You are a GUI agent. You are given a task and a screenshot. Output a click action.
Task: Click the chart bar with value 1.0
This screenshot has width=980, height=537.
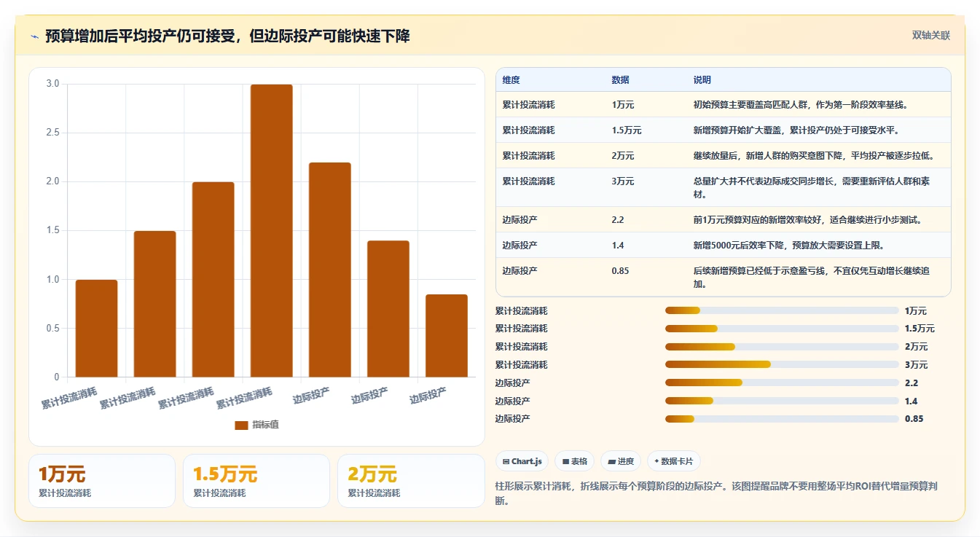click(97, 328)
